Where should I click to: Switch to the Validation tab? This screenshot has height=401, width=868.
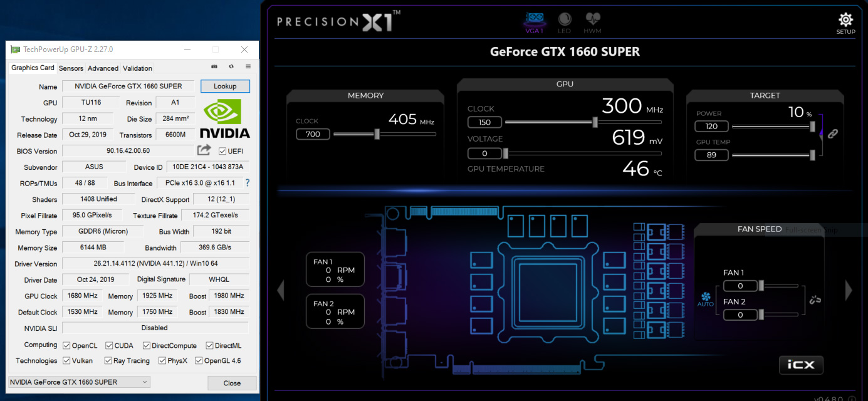(x=137, y=68)
